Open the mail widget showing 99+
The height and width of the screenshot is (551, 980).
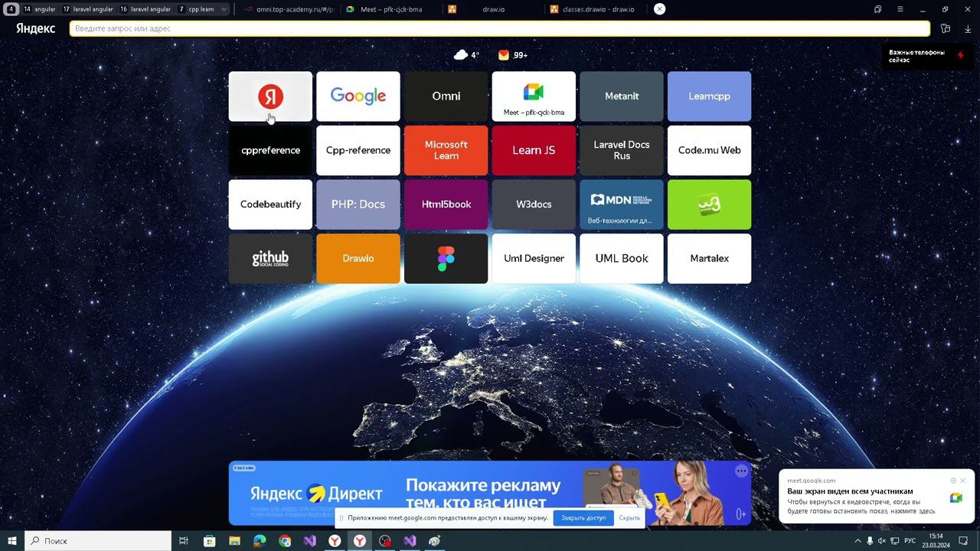(x=513, y=55)
